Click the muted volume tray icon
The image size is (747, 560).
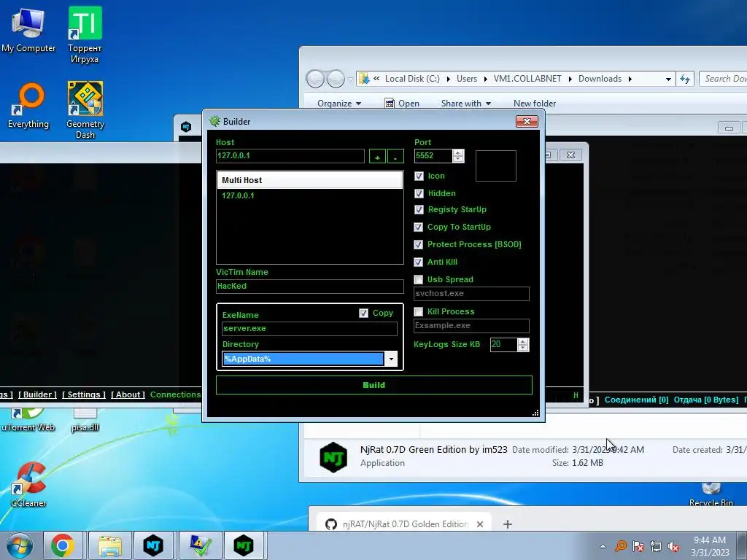tap(673, 546)
